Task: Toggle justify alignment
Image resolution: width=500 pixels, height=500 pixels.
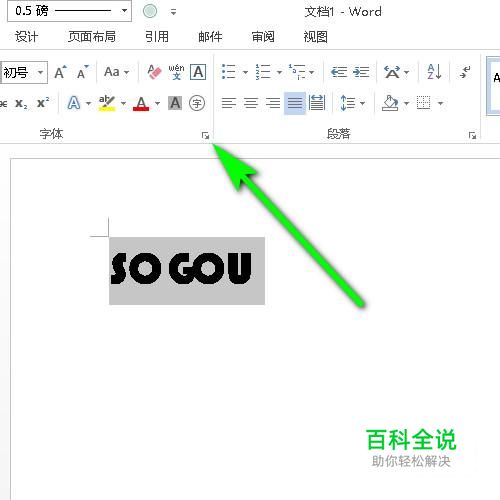Action: click(x=295, y=103)
